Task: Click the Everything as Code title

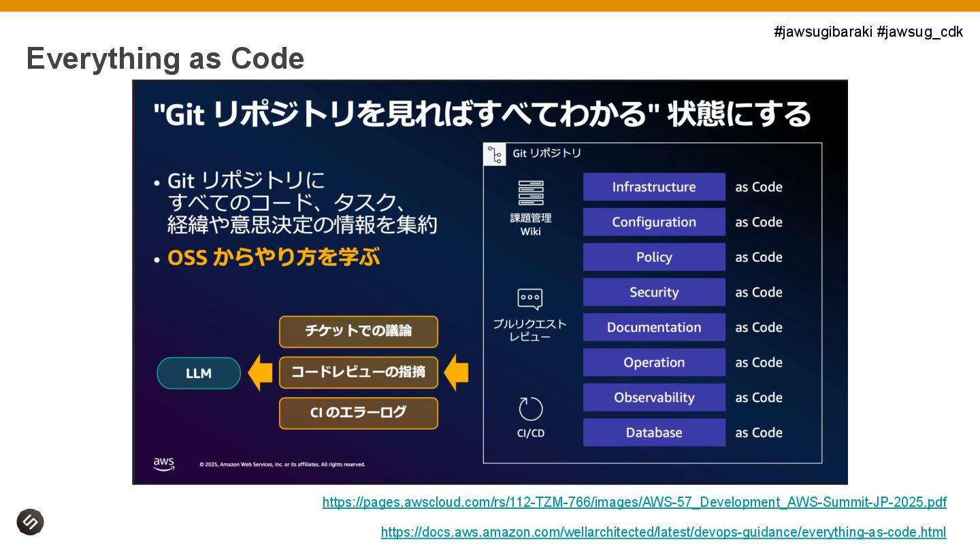Action: pyautogui.click(x=165, y=59)
